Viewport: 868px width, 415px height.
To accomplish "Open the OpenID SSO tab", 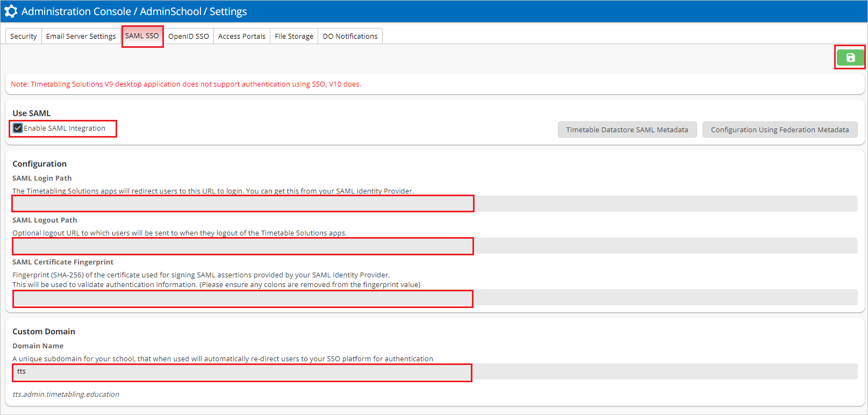I will (189, 36).
